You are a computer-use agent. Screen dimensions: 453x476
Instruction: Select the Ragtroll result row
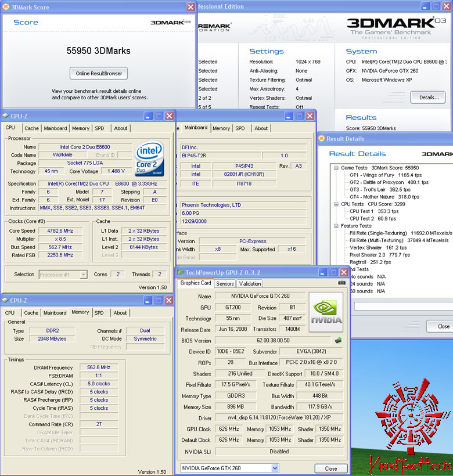click(370, 262)
